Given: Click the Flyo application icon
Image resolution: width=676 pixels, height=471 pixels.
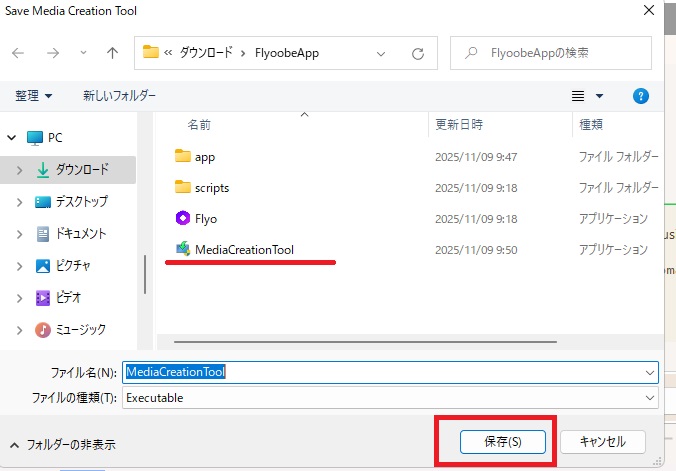Looking at the screenshot, I should [182, 218].
